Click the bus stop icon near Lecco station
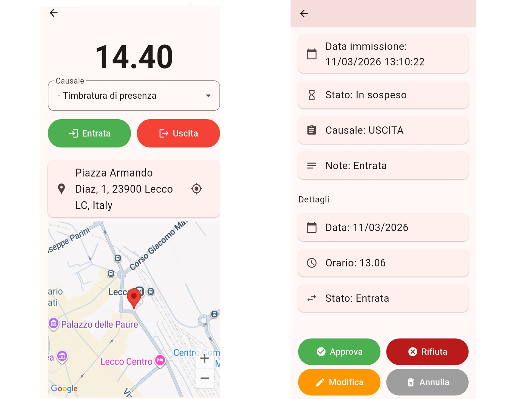Image resolution: width=532 pixels, height=399 pixels. (151, 292)
